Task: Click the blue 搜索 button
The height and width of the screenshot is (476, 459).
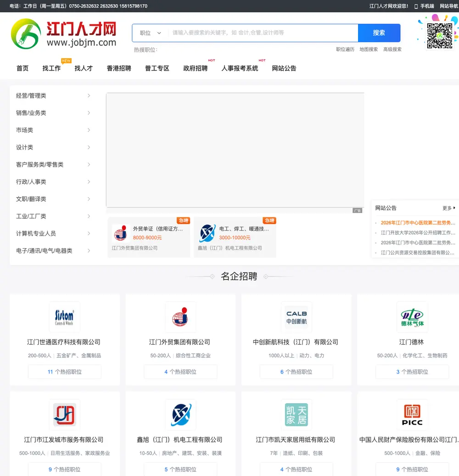Action: (x=379, y=33)
